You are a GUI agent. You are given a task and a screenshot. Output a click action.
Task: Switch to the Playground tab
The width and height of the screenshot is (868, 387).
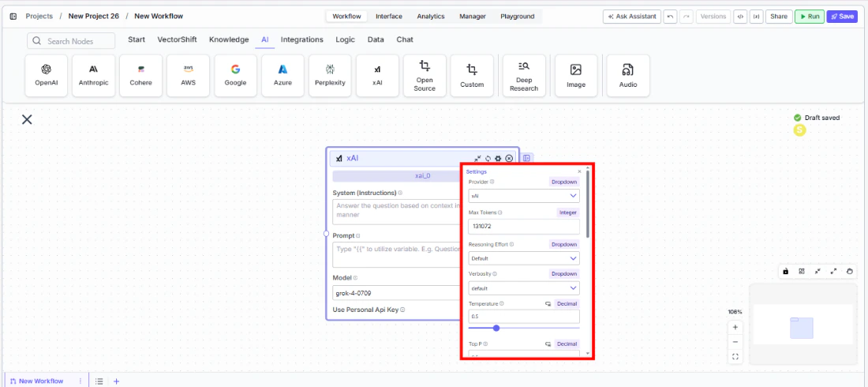[518, 17]
